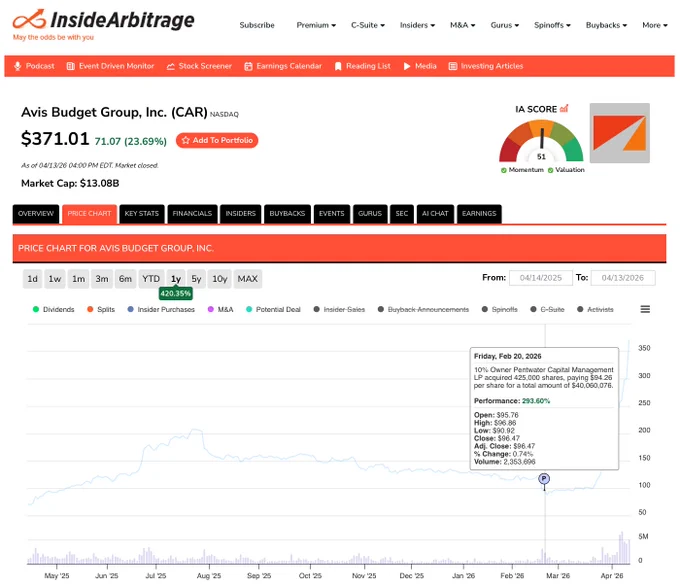Open the AI CHAT tab
This screenshot has height=587, width=680.
tap(435, 214)
